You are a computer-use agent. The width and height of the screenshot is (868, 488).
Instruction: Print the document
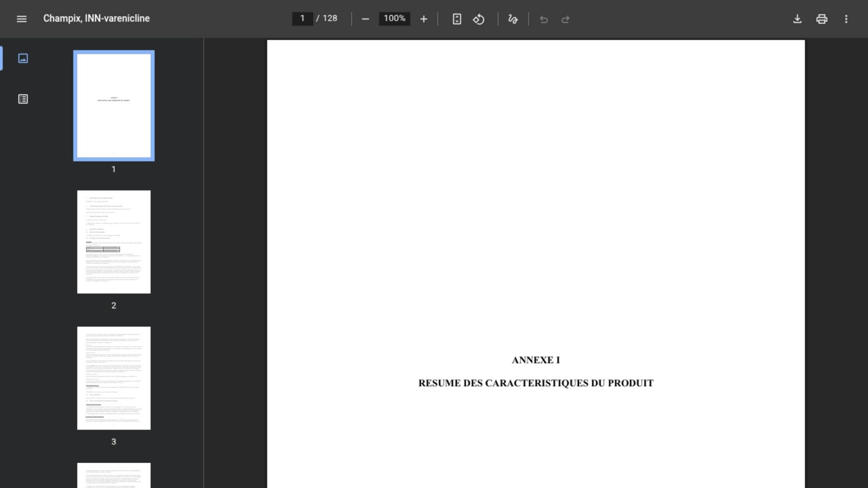(822, 19)
